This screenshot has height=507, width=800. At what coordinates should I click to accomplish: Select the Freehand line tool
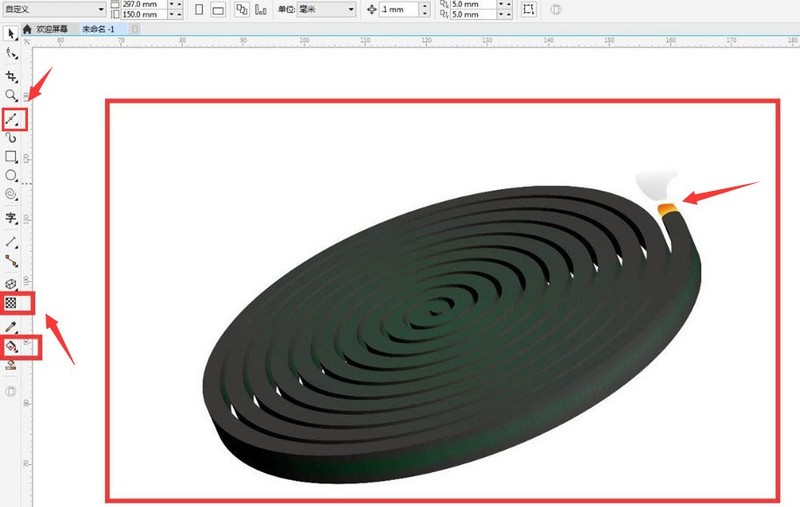coord(12,119)
